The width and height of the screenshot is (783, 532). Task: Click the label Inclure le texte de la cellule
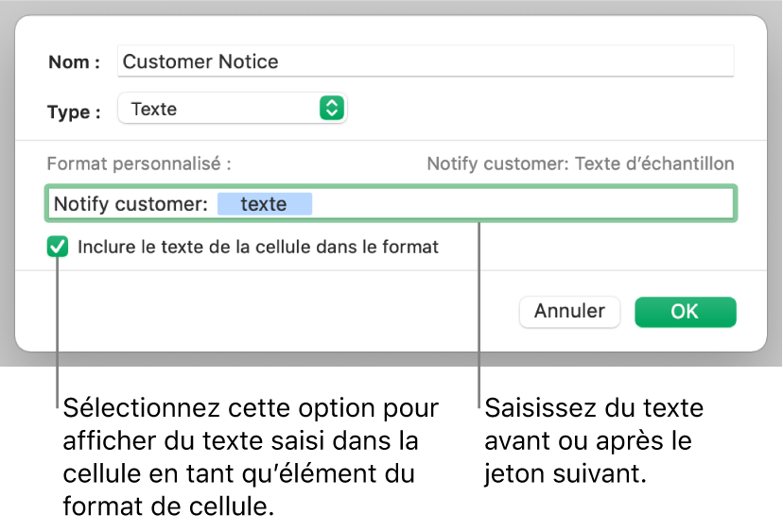point(258,248)
